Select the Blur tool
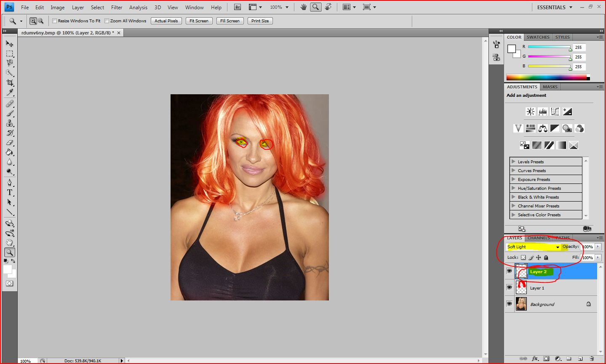Image resolution: width=606 pixels, height=364 pixels. click(9, 162)
